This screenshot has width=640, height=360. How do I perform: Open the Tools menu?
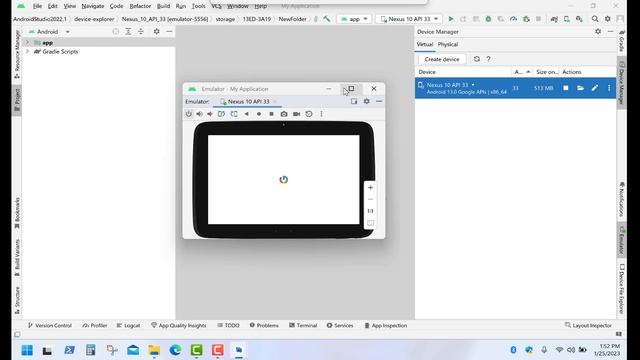tap(198, 6)
